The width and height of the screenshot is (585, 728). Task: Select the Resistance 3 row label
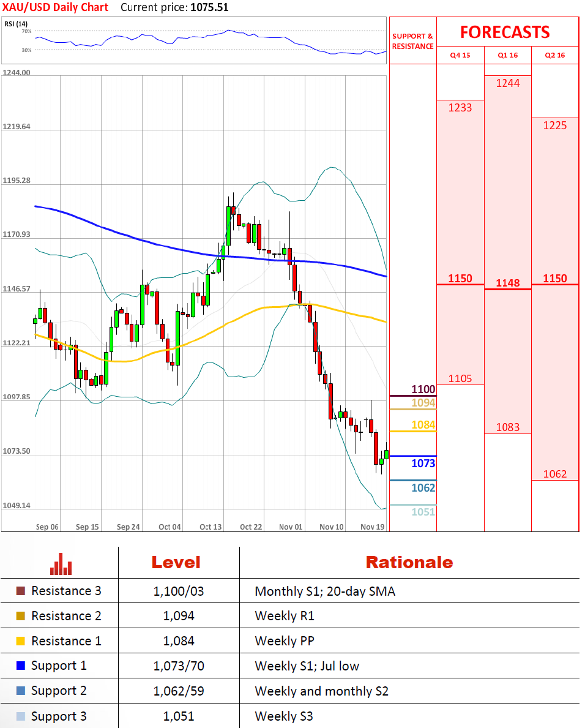click(66, 591)
